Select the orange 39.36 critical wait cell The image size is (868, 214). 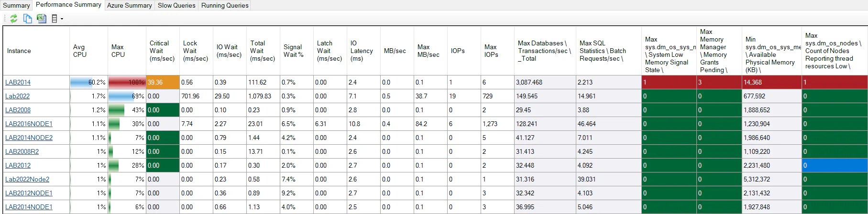pos(163,82)
